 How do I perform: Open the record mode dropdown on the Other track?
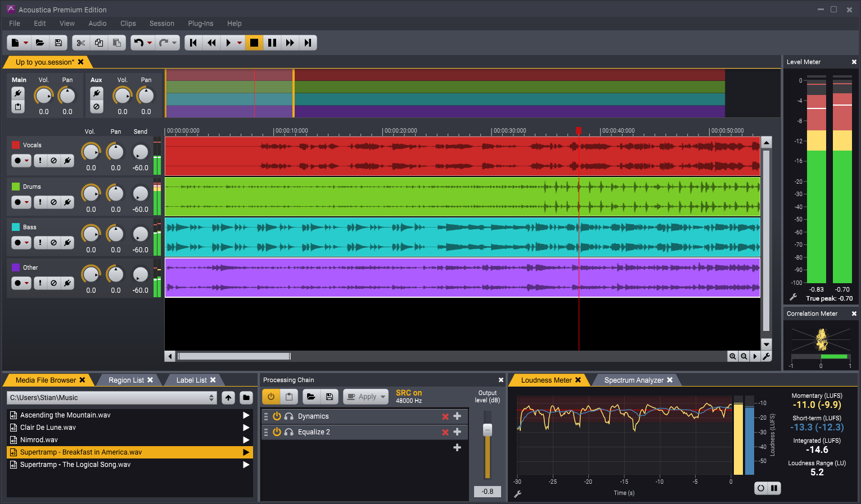pos(27,283)
